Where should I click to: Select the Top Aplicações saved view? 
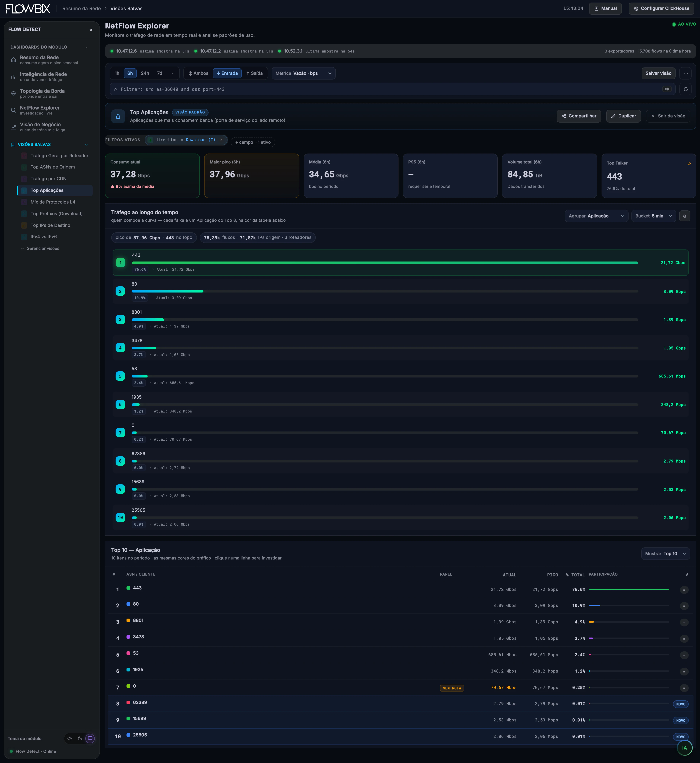coord(55,191)
